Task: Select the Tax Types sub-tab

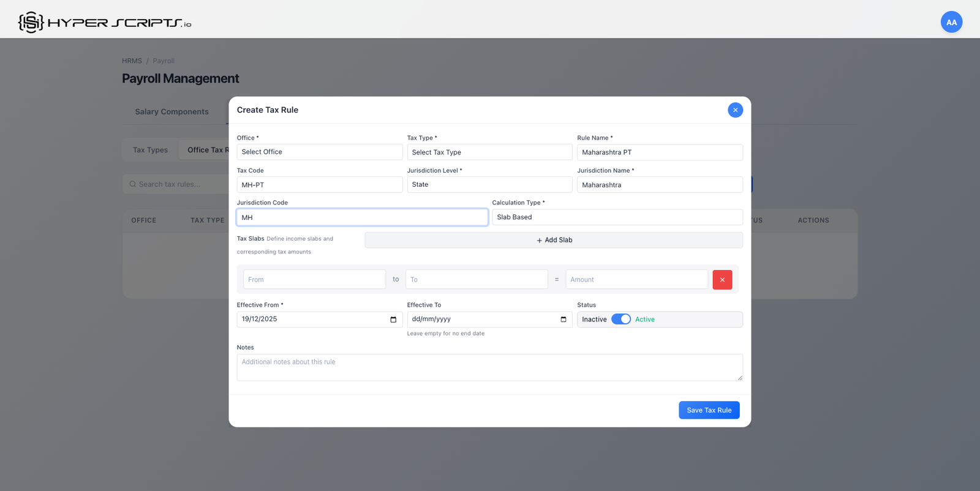Action: tap(150, 150)
